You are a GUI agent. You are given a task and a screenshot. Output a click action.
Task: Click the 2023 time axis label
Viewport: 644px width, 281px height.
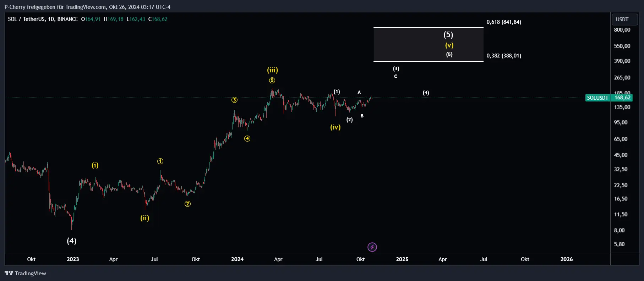[x=73, y=259]
